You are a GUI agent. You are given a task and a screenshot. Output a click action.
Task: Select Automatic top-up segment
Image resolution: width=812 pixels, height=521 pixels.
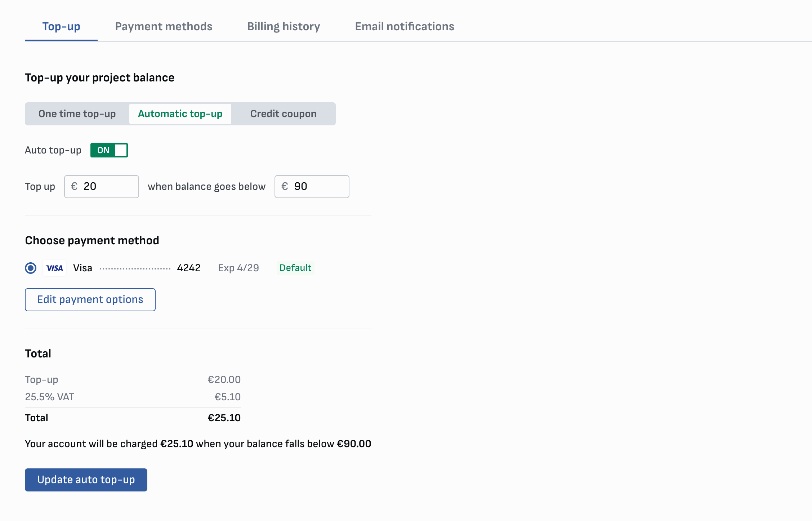180,114
